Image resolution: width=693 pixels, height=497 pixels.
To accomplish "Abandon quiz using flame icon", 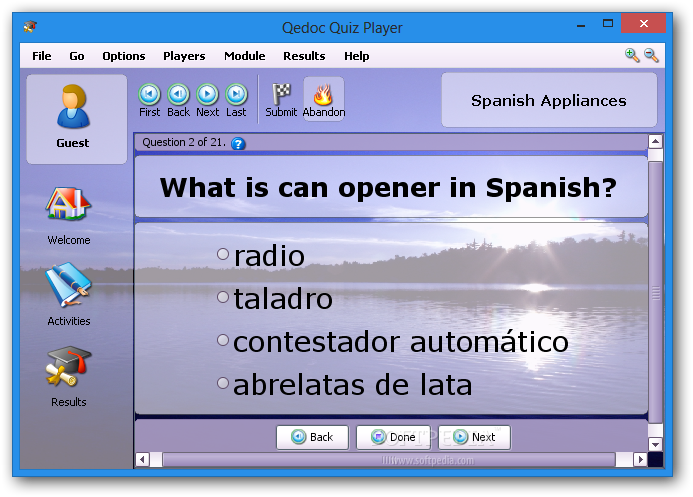I will coord(324,95).
